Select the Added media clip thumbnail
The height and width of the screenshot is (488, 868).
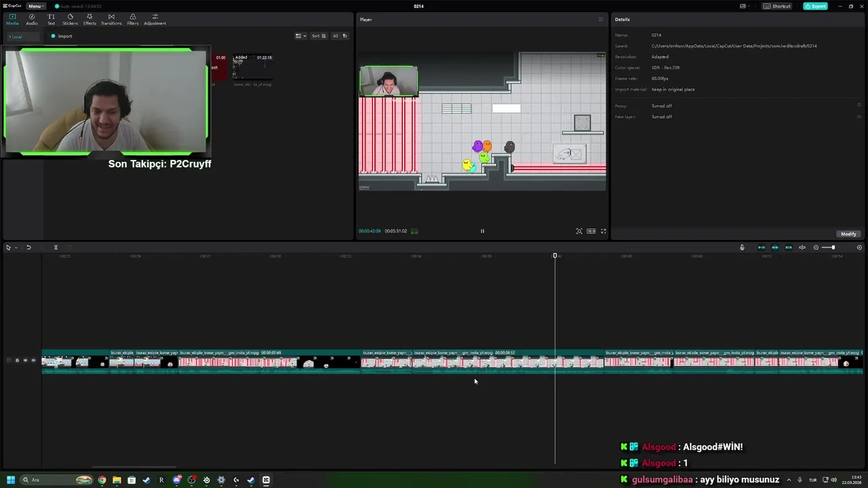click(252, 66)
